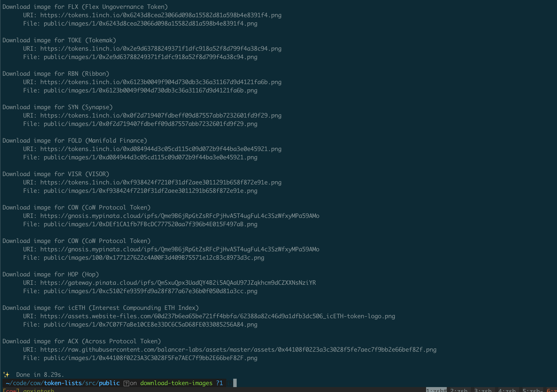Click the token-lists directory in prompt path
557x392 pixels.
tap(63, 383)
